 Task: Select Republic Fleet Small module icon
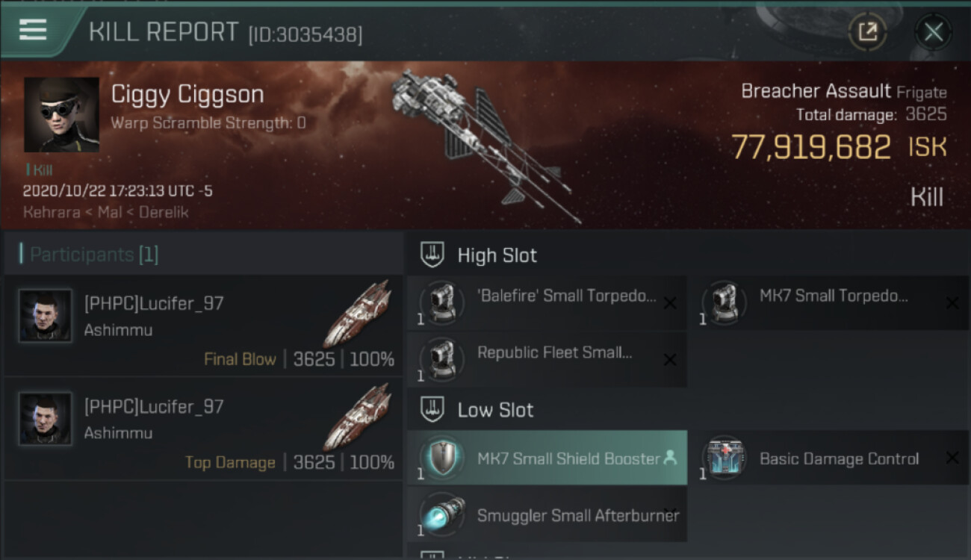[x=441, y=358]
